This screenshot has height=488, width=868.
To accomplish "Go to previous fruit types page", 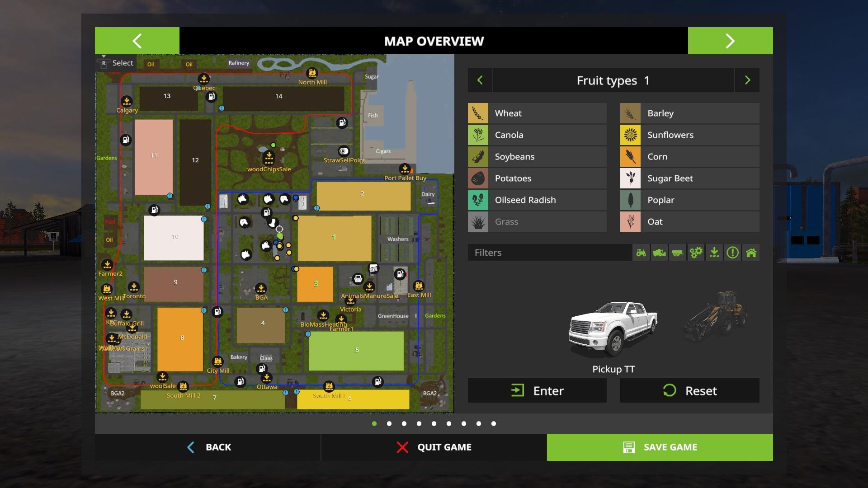I will pos(480,80).
